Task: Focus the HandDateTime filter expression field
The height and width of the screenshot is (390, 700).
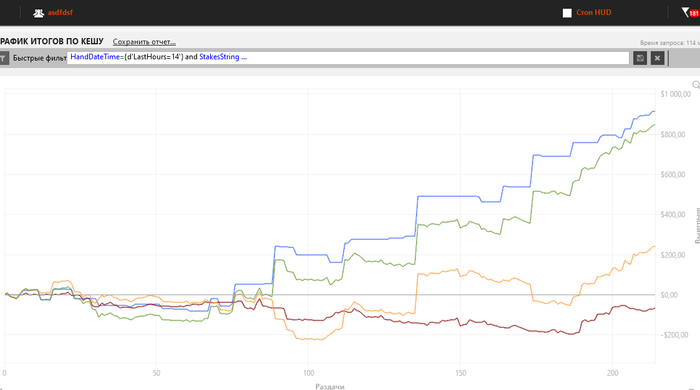Action: click(x=348, y=58)
